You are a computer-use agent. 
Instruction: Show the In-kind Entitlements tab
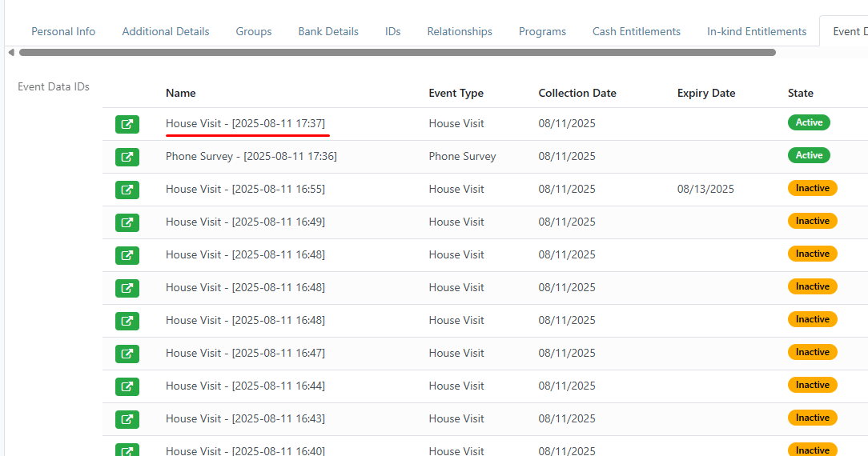756,31
